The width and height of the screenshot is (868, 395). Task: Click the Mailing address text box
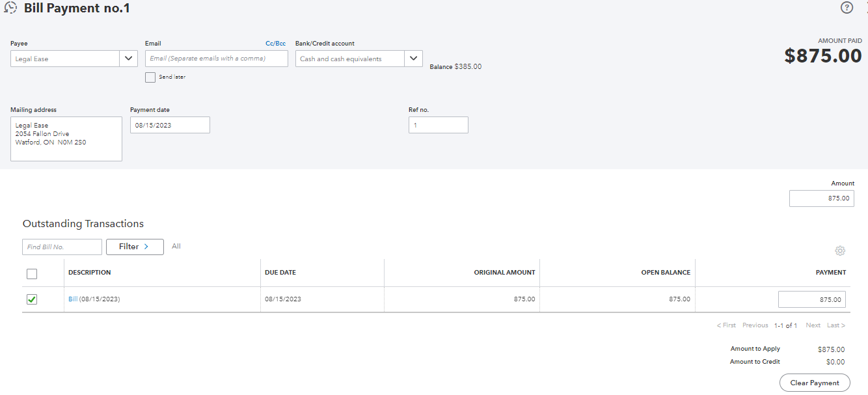(66, 139)
